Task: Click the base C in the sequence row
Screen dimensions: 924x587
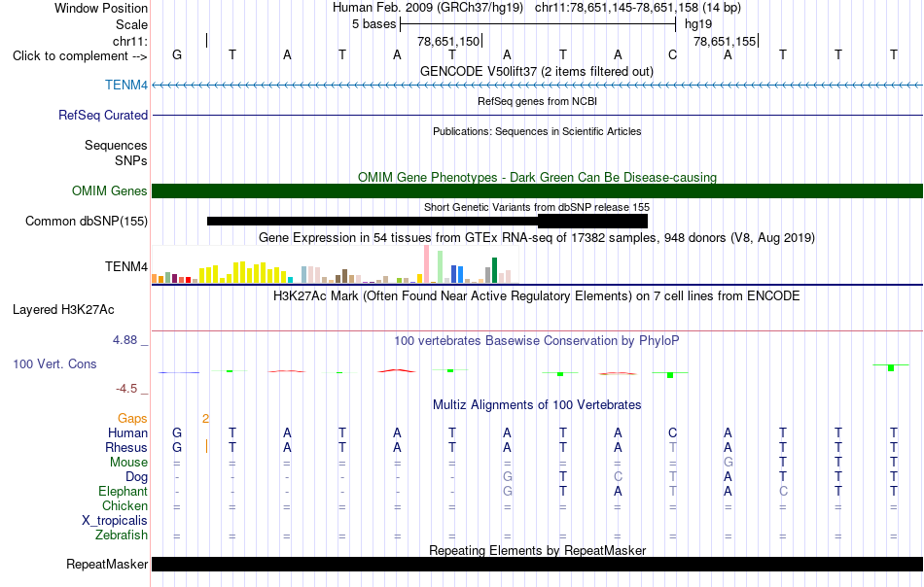Action: [x=672, y=54]
